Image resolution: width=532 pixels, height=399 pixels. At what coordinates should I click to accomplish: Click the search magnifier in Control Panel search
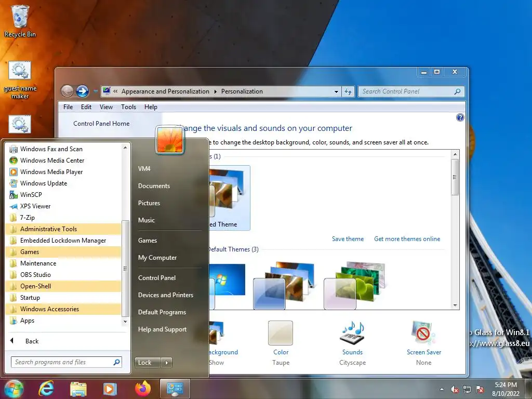[457, 91]
